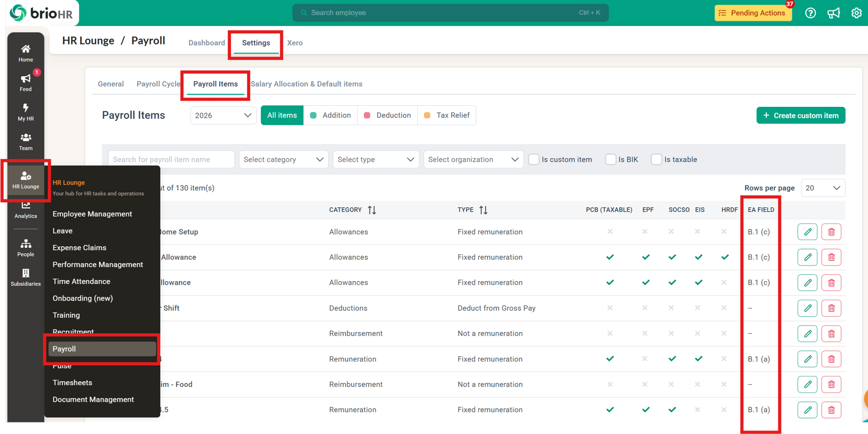868x434 pixels.
Task: Open Salary Allocation & Default items tab
Action: (307, 84)
